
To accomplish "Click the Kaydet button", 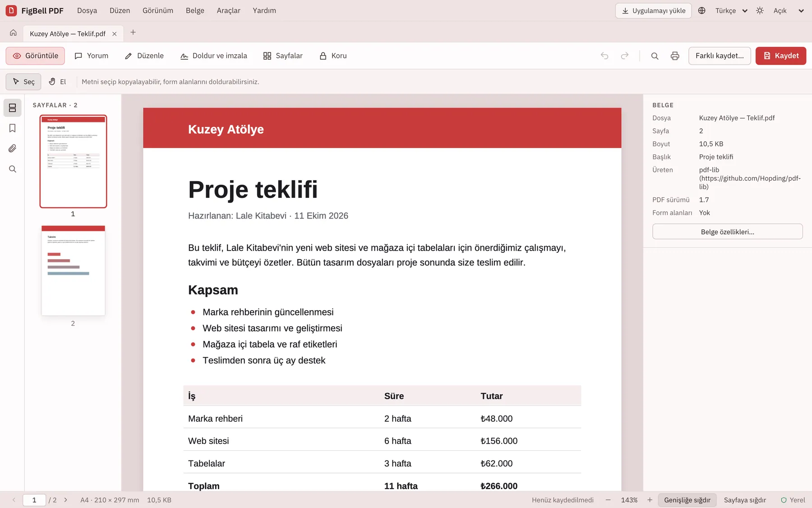I will coord(781,56).
